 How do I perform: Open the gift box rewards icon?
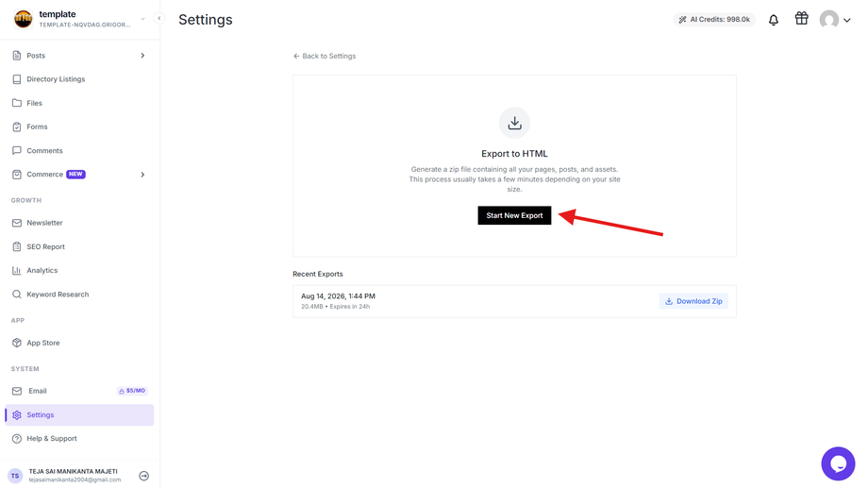tap(802, 18)
